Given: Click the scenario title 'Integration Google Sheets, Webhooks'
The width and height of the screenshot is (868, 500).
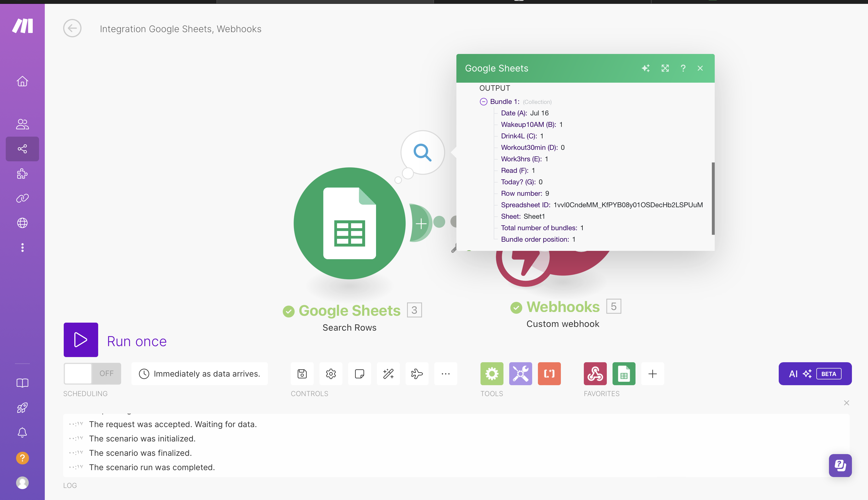Looking at the screenshot, I should [181, 29].
